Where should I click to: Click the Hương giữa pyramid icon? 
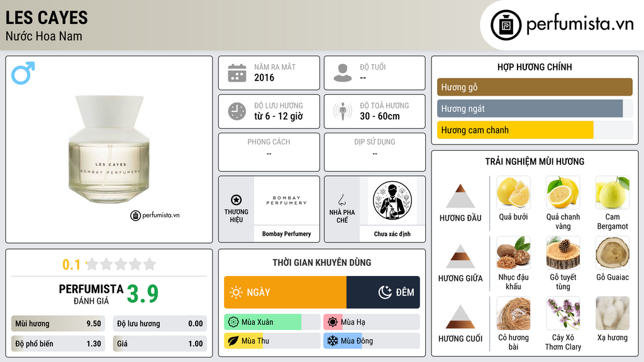tap(460, 256)
